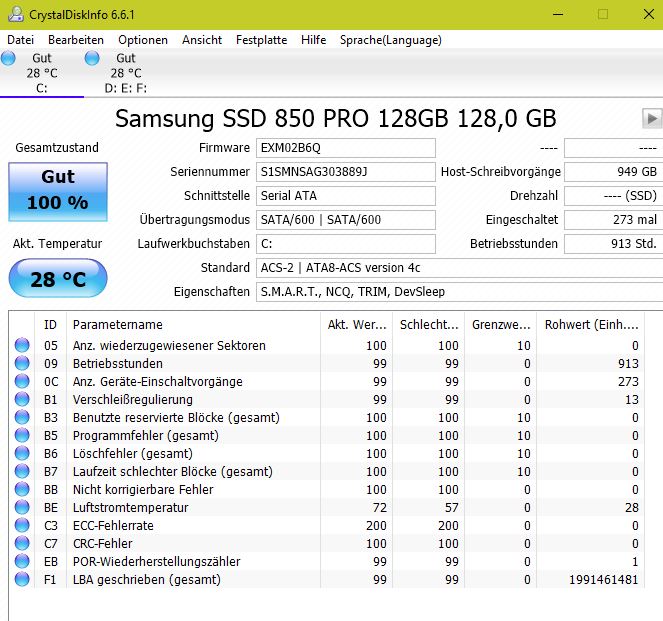The width and height of the screenshot is (663, 621).
Task: Open the Bearbeiten menu
Action: tap(76, 40)
